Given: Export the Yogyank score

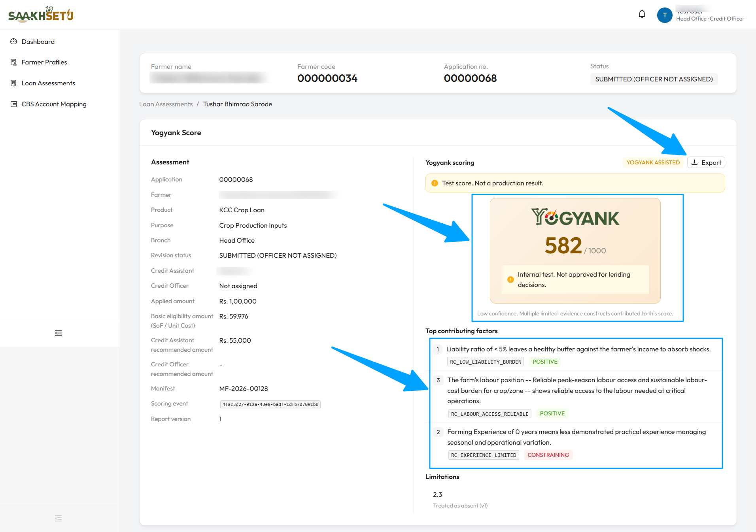Looking at the screenshot, I should 706,162.
